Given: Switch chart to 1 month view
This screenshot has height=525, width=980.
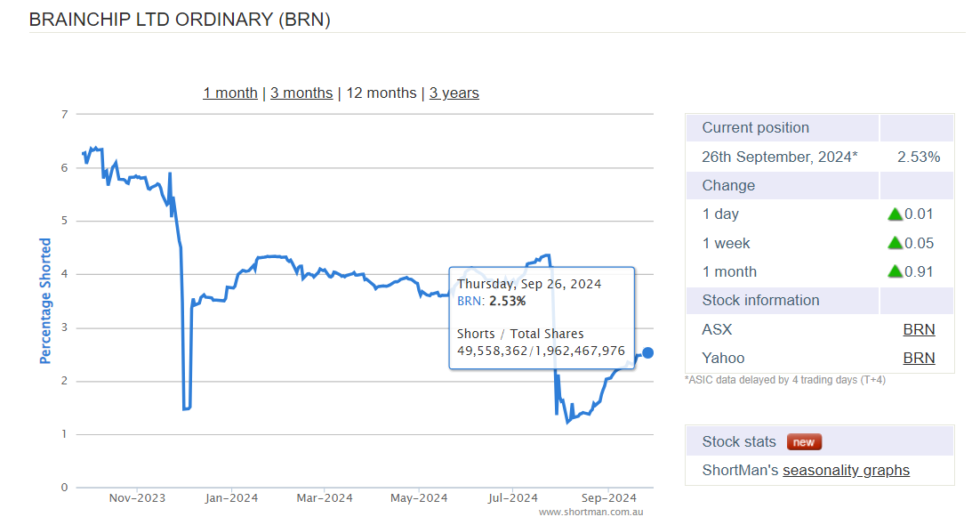Looking at the screenshot, I should tap(229, 93).
